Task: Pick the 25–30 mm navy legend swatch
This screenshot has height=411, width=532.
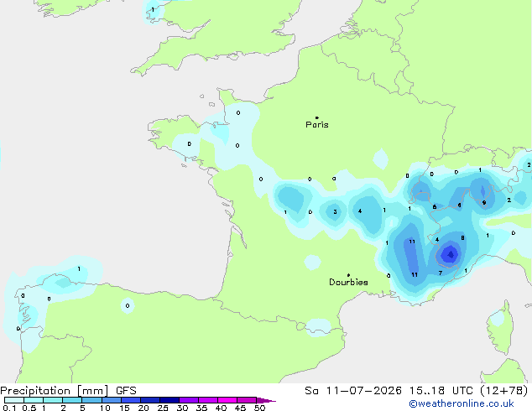Action: pos(170,400)
